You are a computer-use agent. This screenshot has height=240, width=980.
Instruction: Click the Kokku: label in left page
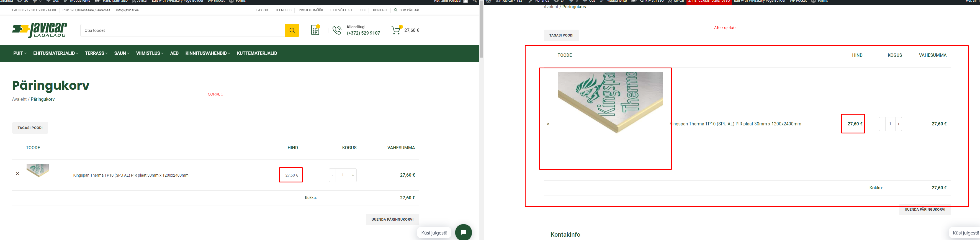pyautogui.click(x=311, y=198)
